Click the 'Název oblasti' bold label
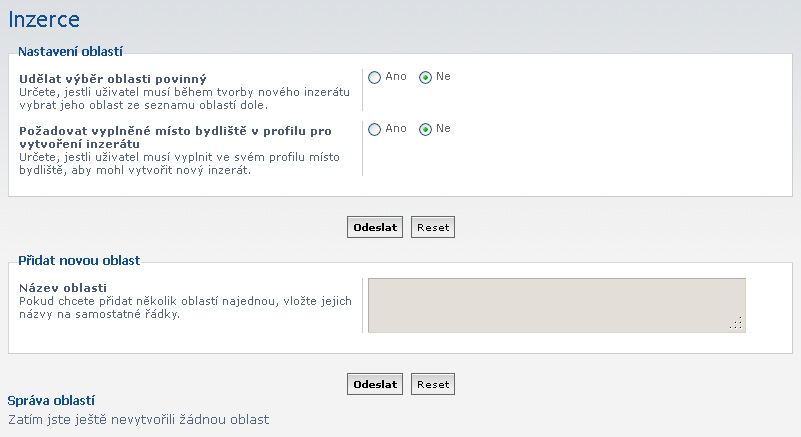Image resolution: width=801 pixels, height=437 pixels. 63,288
